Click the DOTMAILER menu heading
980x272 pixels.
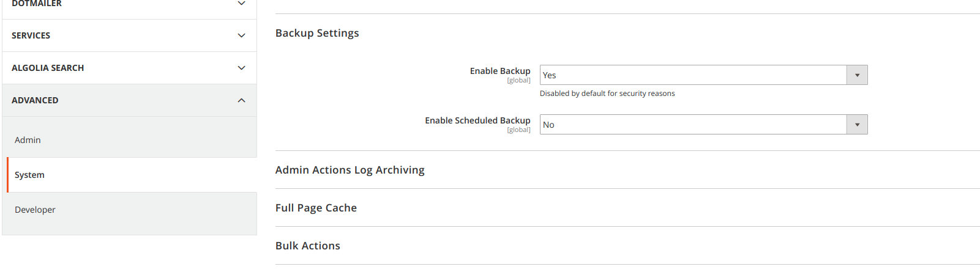click(x=37, y=4)
